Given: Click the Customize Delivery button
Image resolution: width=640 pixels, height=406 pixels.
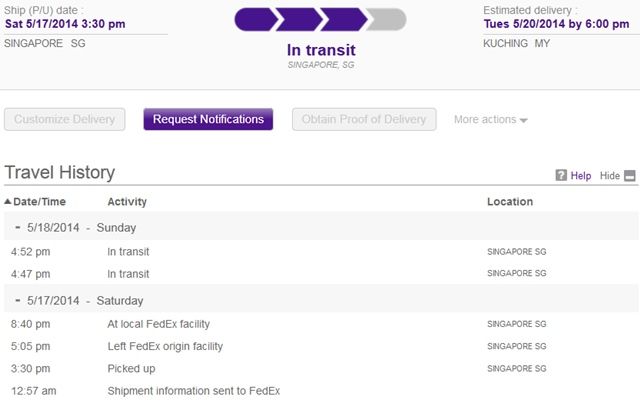Looking at the screenshot, I should click(x=66, y=120).
